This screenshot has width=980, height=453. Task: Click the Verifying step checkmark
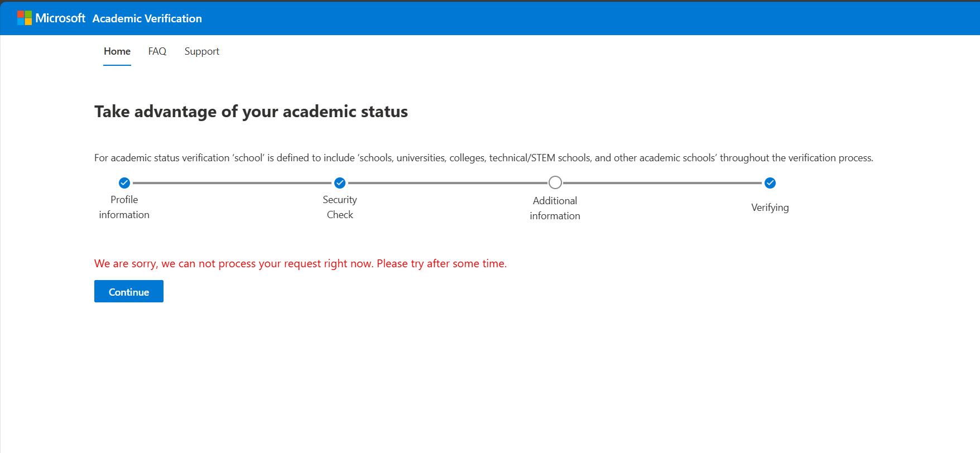[x=770, y=183]
